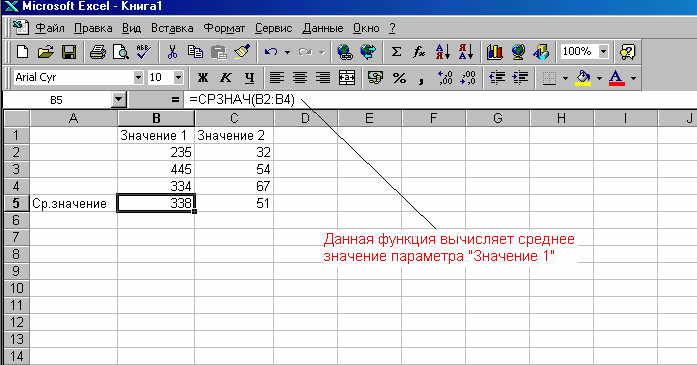Screen dimensions: 697x365
Task: Sort descending Я-A icon
Action: pos(466,52)
